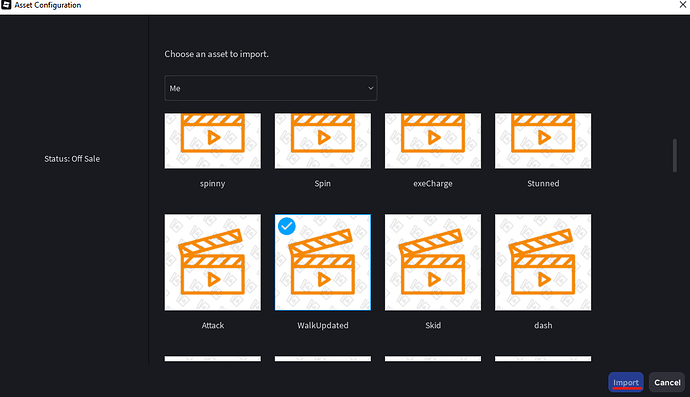
Task: Click the Spin label text
Action: pos(323,184)
